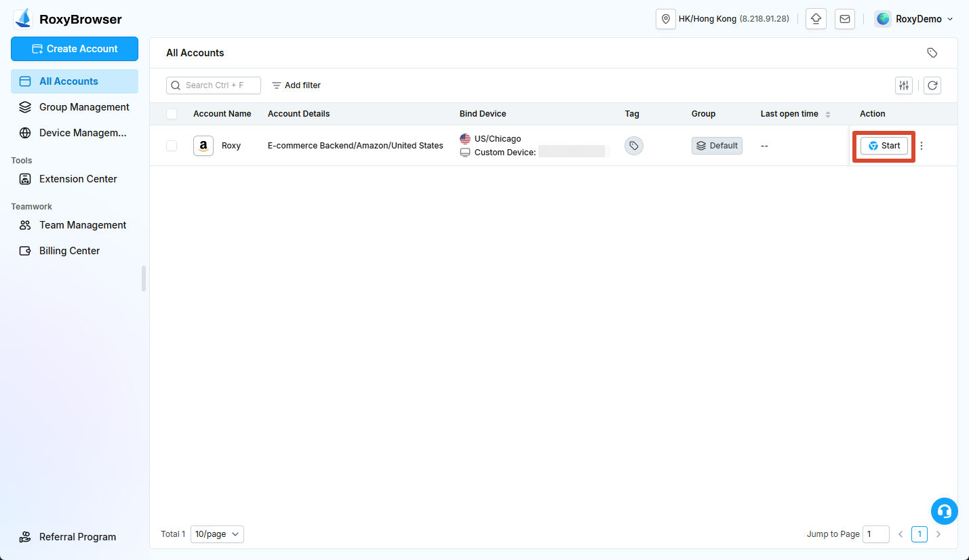Viewport: 969px width, 560px height.
Task: Focus the Search Ctrl + F field
Action: click(214, 85)
